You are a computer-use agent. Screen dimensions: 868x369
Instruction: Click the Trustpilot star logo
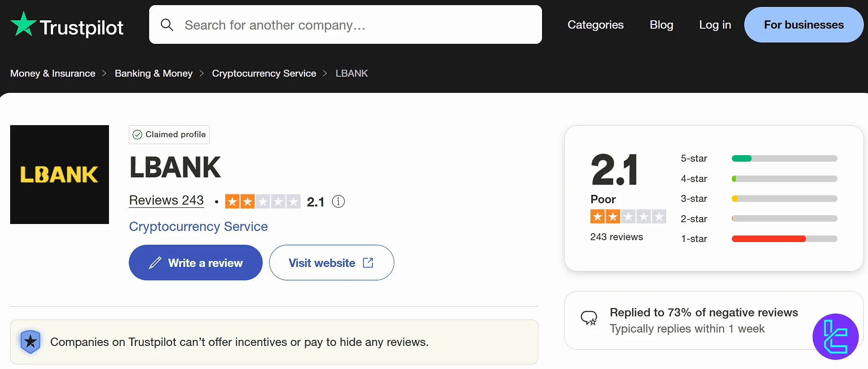(23, 24)
